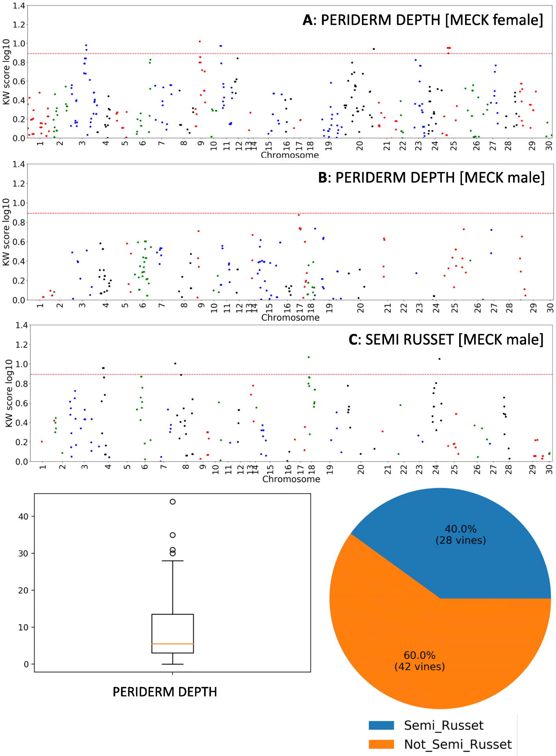Click the red point cluster above threshold near chromosome 25 in panel A
Screen dimensions: 556x756
tap(449, 48)
